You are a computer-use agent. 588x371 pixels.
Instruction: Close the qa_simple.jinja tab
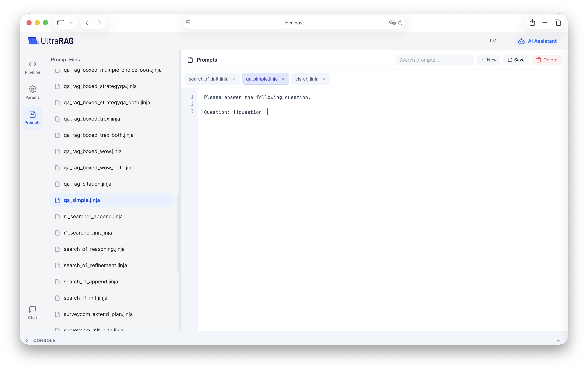(283, 79)
